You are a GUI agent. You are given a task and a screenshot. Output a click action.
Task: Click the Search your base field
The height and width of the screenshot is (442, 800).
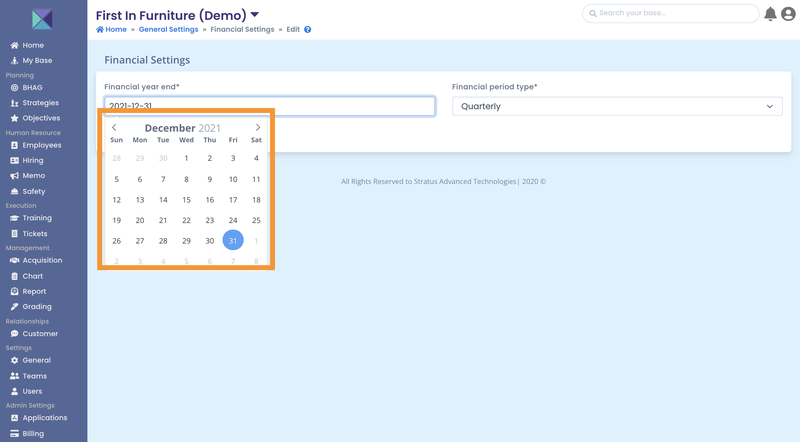click(670, 13)
